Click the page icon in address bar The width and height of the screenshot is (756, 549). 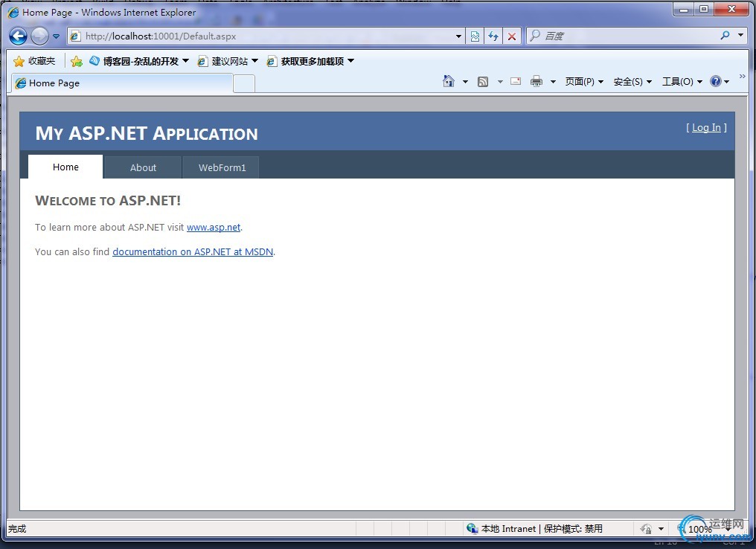coord(75,36)
